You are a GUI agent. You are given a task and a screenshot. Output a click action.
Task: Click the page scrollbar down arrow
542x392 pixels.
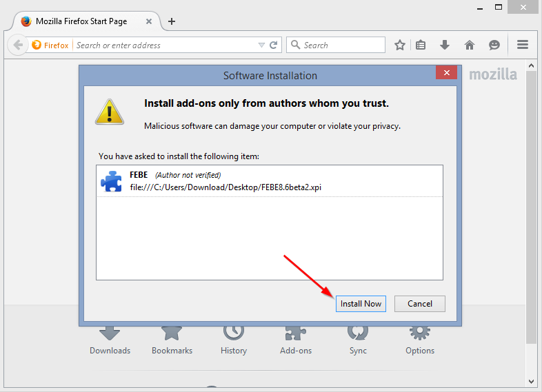(x=531, y=381)
